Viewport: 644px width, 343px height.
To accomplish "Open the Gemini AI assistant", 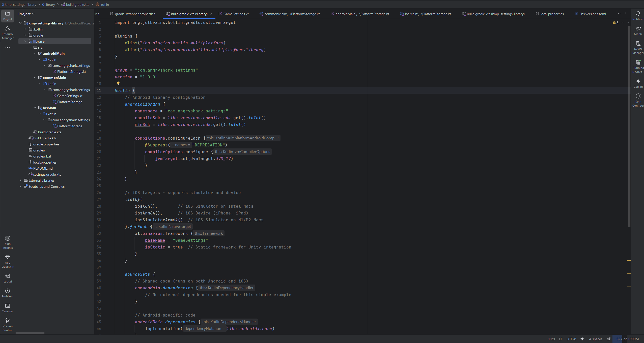I will coord(638,83).
